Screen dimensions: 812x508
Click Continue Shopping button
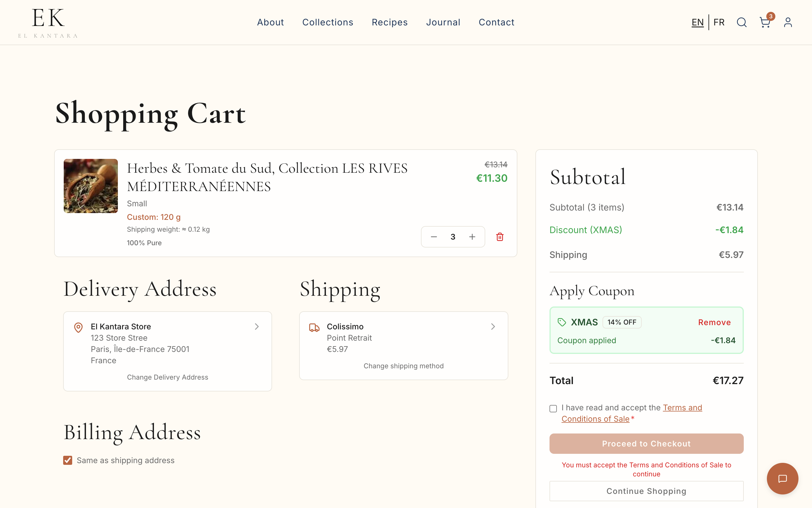(646, 491)
